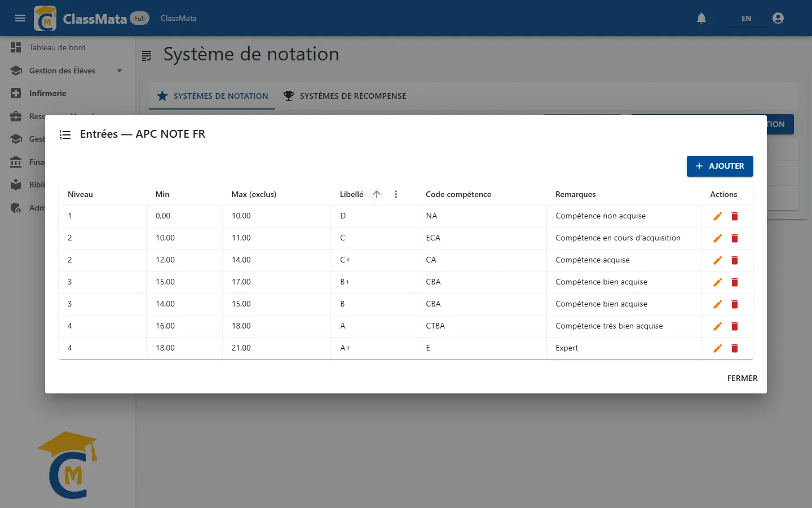812x508 pixels.
Task: Click the 'Expert' remark cell
Action: pyautogui.click(x=624, y=348)
